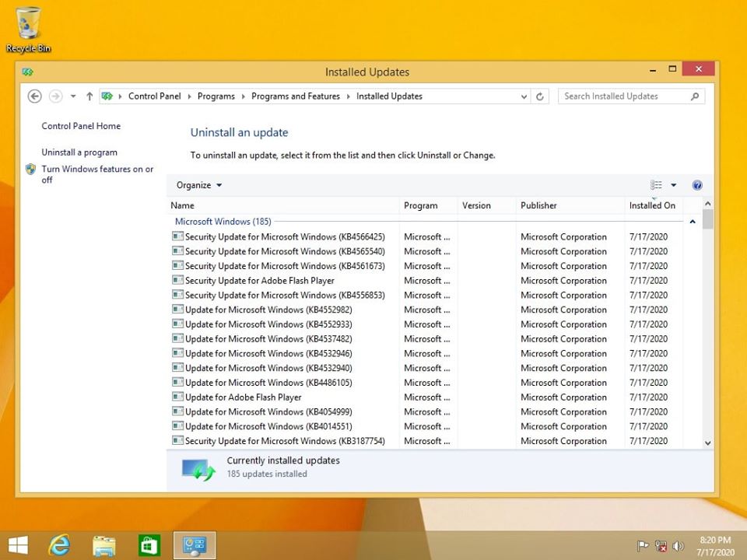This screenshot has width=747, height=560.
Task: Sort by the Installed On column header
Action: tap(654, 205)
